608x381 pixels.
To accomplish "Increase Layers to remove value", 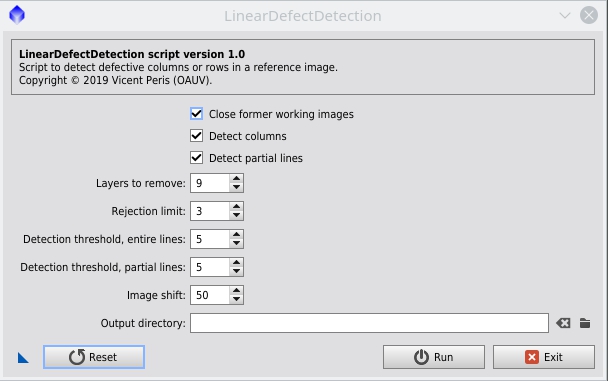I will click(236, 178).
